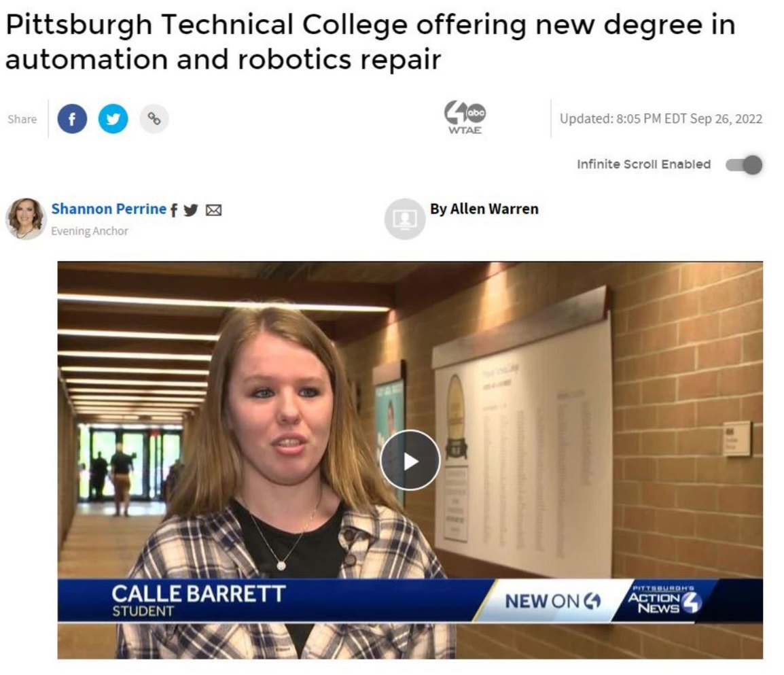
Task: Email Shannon Perrine via envelope icon
Action: [214, 211]
